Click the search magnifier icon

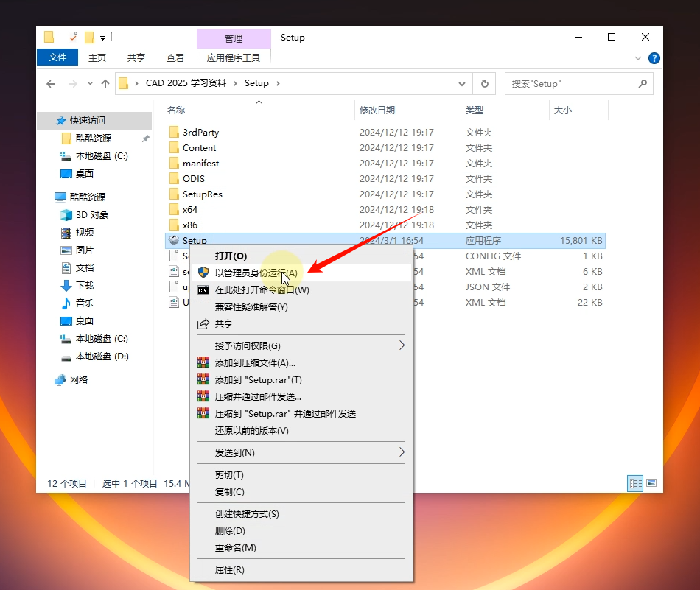(643, 84)
